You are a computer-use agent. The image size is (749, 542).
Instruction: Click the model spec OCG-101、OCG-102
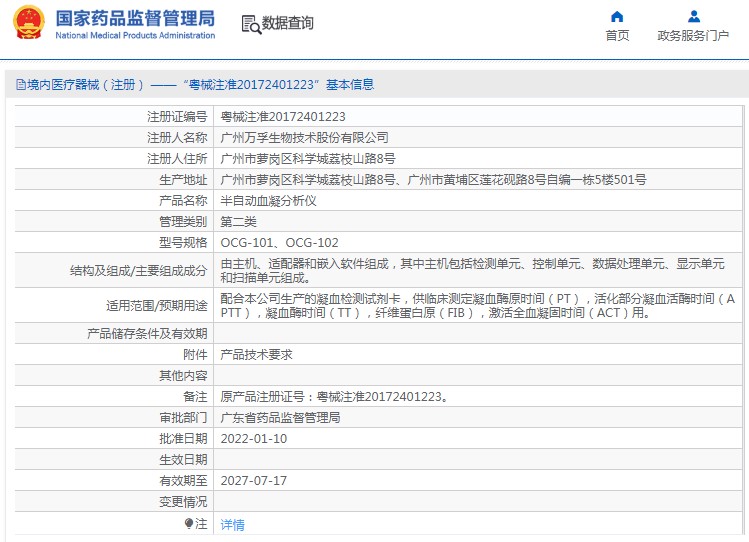(x=279, y=242)
